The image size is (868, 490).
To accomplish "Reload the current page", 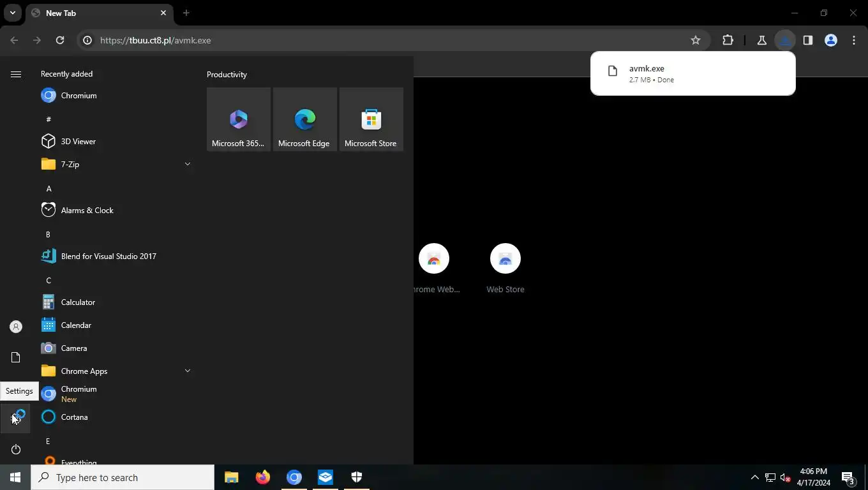I will (60, 40).
